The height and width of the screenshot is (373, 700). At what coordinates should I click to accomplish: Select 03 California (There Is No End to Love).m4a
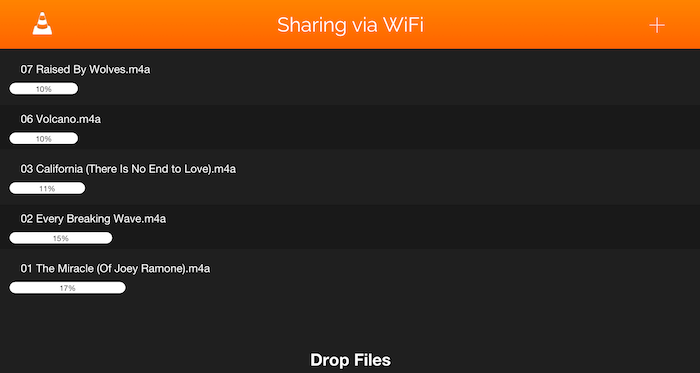pos(128,170)
